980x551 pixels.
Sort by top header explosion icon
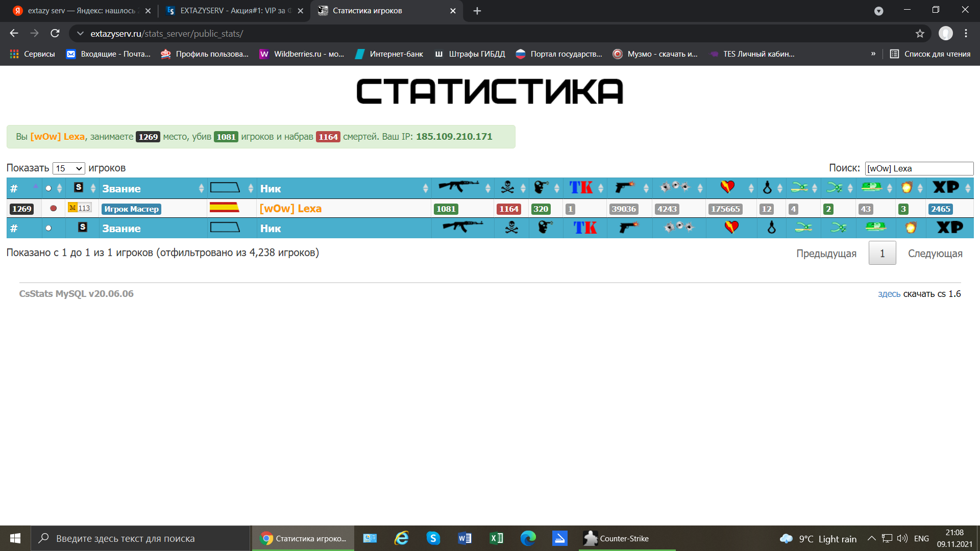click(x=906, y=187)
